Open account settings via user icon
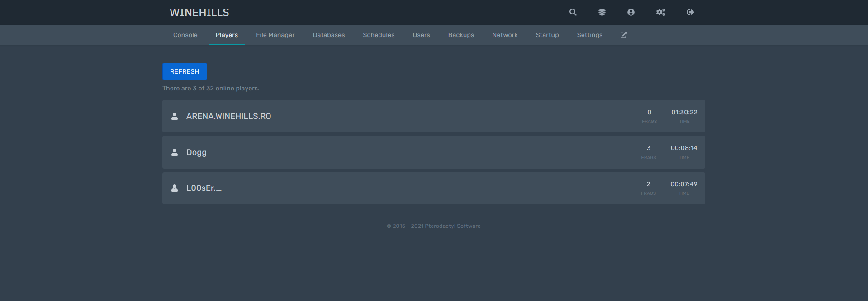Image resolution: width=868 pixels, height=301 pixels. tap(631, 12)
